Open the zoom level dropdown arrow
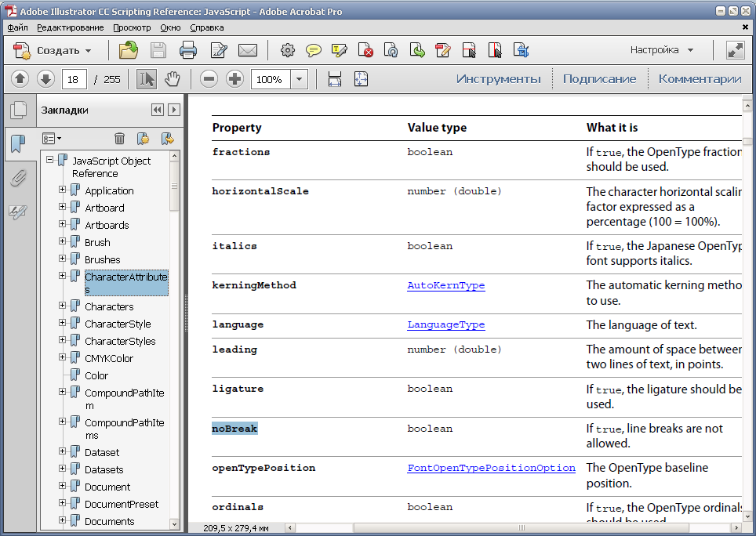756x536 pixels. [x=300, y=79]
